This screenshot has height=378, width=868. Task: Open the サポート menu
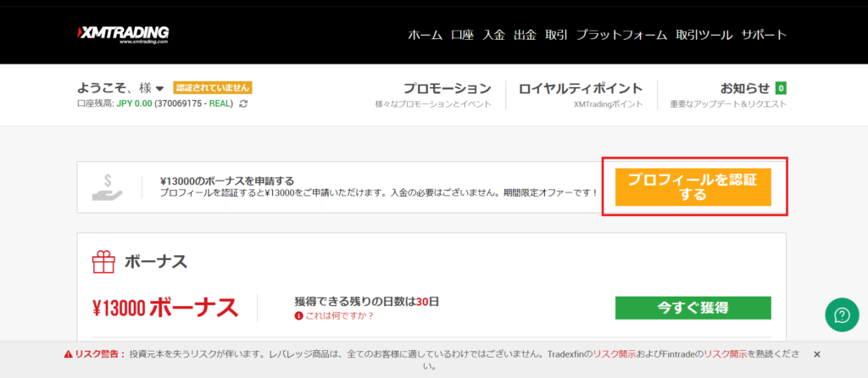[764, 35]
